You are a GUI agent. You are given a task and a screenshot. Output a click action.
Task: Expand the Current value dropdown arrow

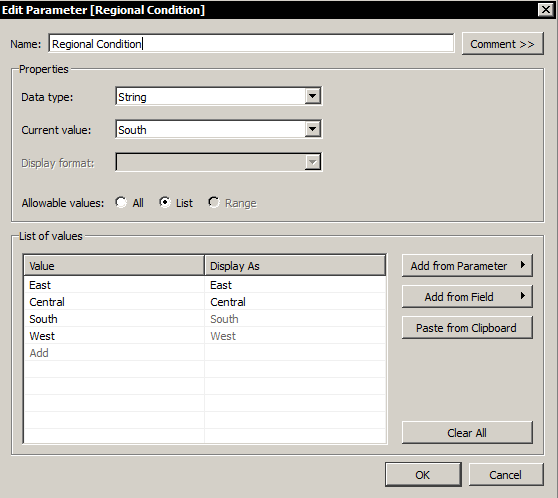[x=312, y=129]
